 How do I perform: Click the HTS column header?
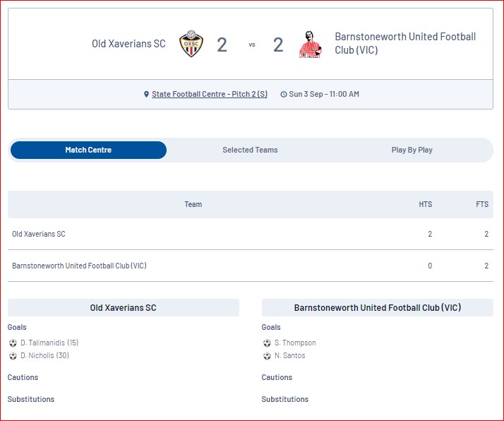[x=425, y=204]
